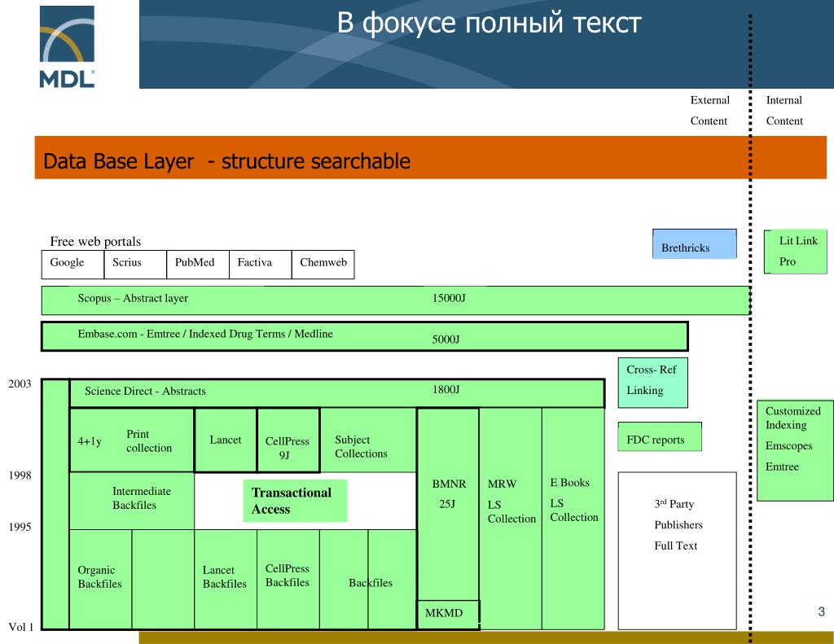Click the 'Scopus – Abstract layer' bar
Viewport: 834px width, 644px height.
(396, 300)
